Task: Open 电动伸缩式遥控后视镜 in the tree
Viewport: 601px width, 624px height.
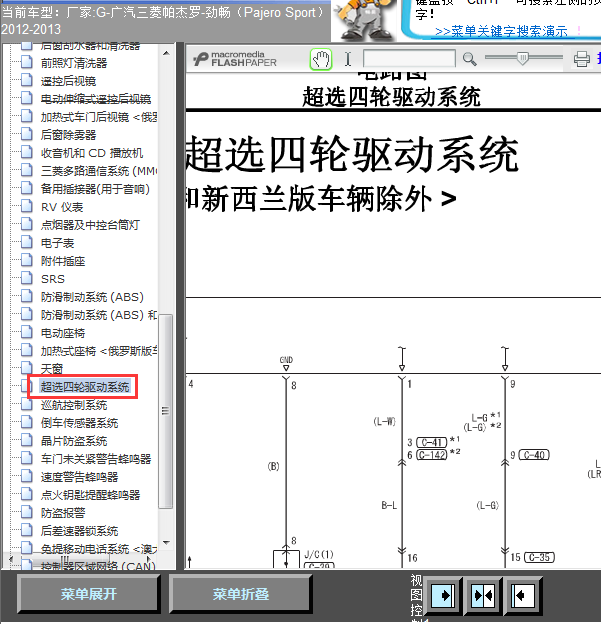Action: click(x=96, y=99)
